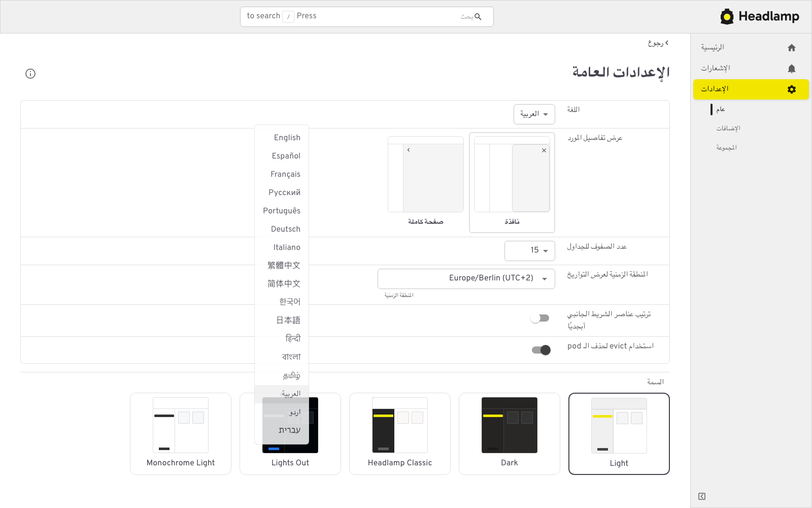Open the Europe/Berlin timezone dropdown

coord(466,278)
